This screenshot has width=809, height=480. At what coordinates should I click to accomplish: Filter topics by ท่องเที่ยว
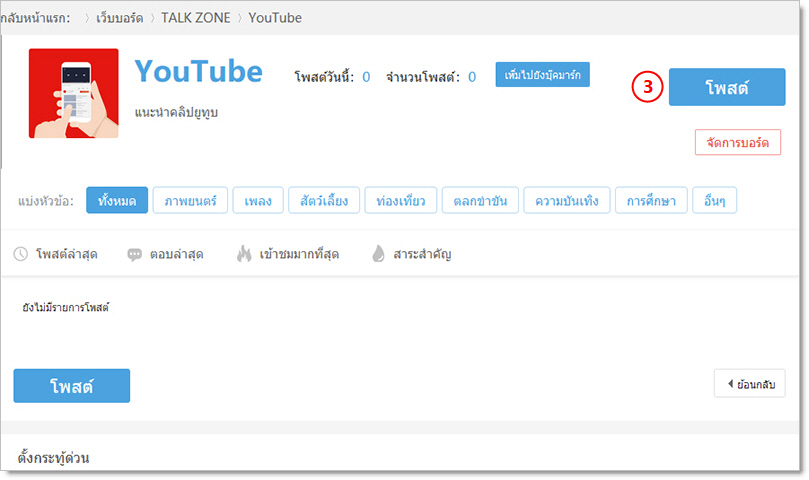pos(401,200)
